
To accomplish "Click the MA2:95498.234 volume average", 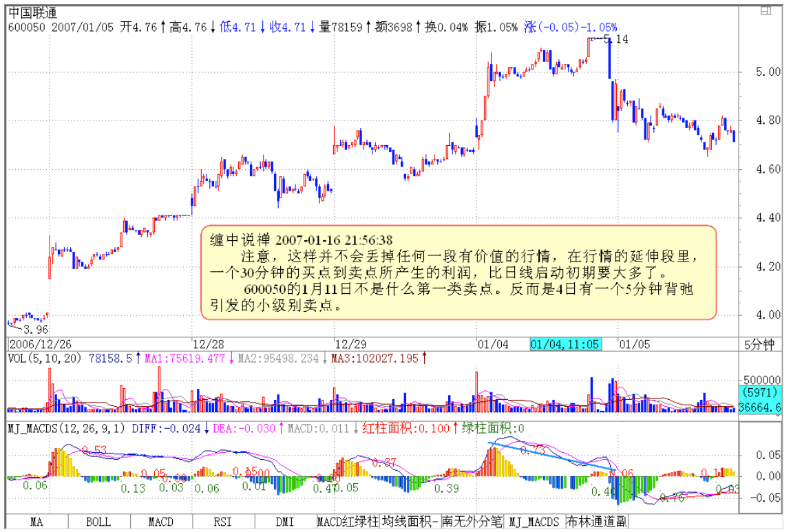I will (x=278, y=359).
